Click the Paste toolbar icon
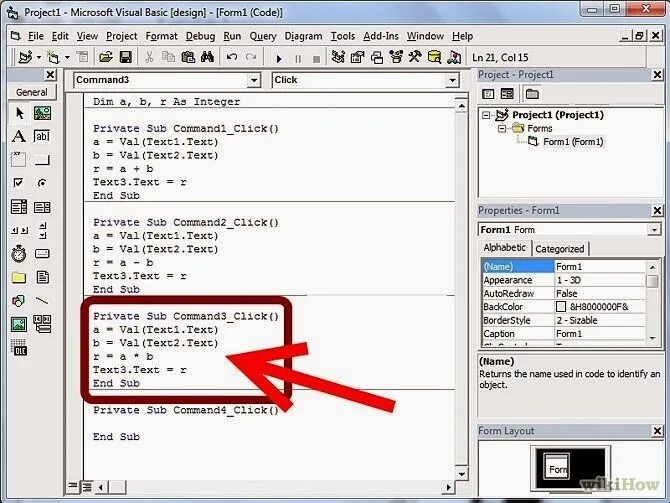Viewport: 670px width, 503px height. point(188,57)
